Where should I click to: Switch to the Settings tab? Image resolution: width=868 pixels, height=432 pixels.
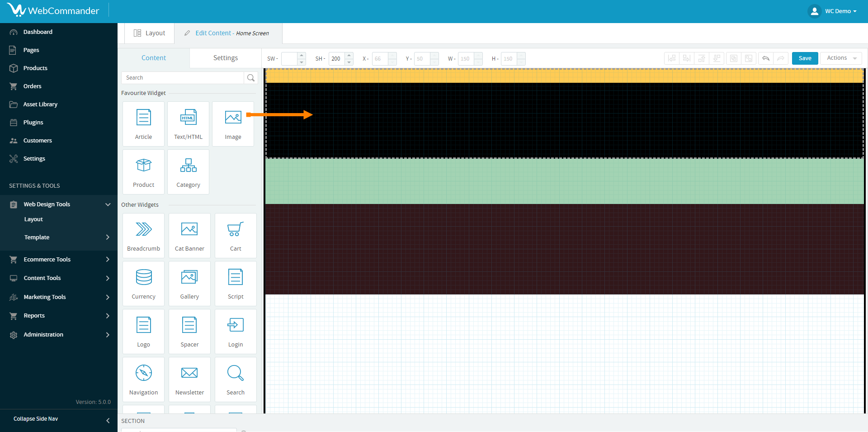click(225, 58)
